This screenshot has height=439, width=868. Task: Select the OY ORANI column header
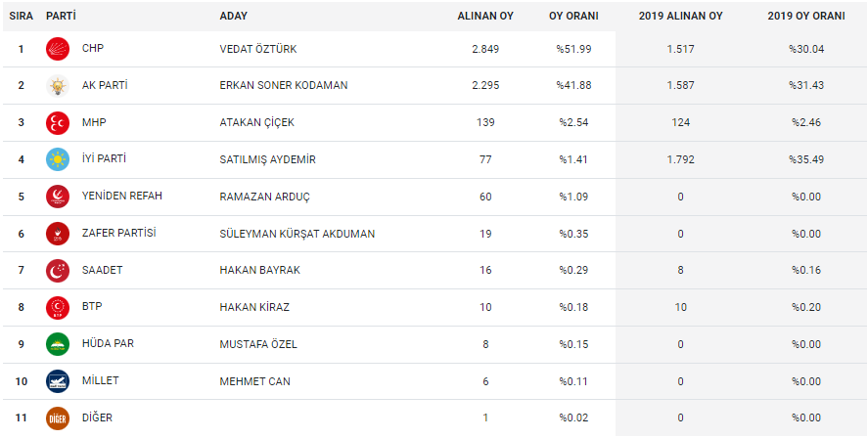tap(573, 17)
